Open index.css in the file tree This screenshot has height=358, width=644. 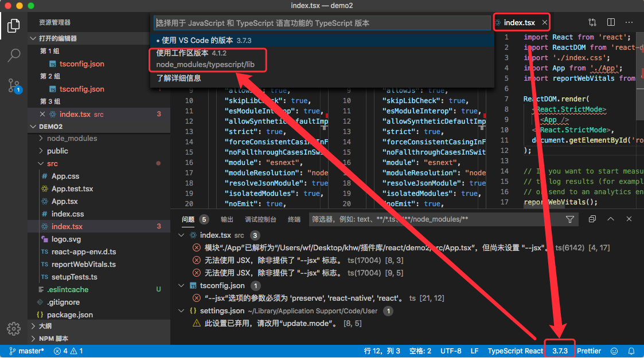67,214
